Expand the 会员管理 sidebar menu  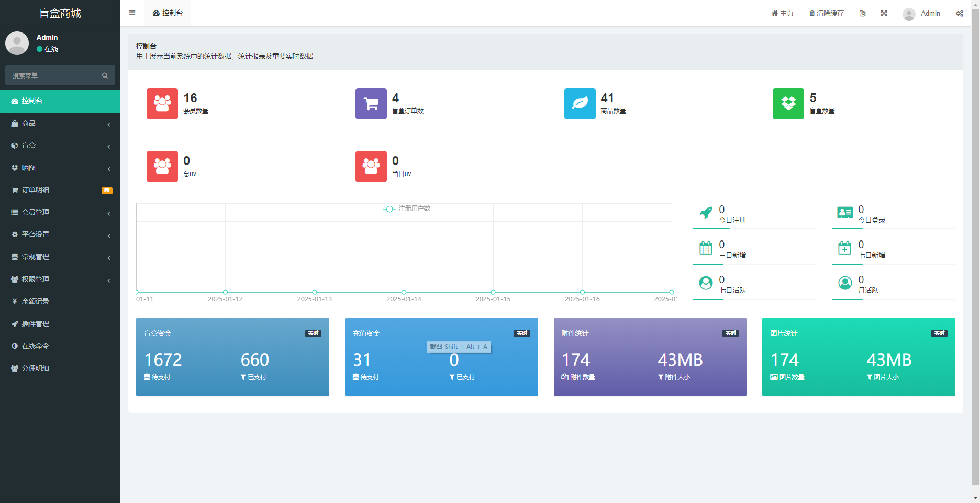[x=60, y=212]
